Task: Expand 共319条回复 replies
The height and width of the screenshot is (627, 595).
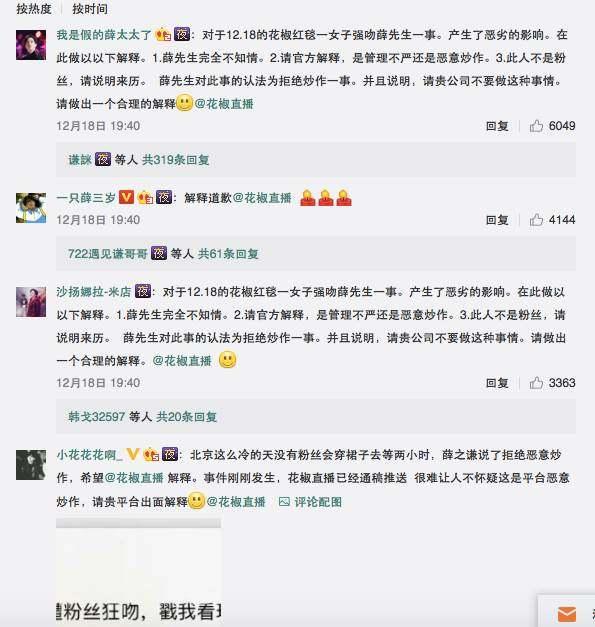Action: (x=176, y=160)
